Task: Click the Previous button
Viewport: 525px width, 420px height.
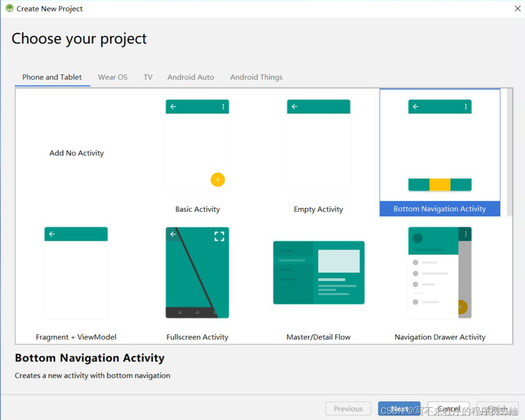Action: 348,409
